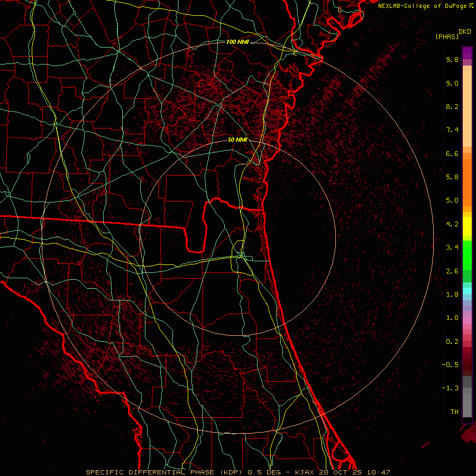The image size is (476, 476).
Task: Click the 1.0 value on color scale
Action: point(452,318)
